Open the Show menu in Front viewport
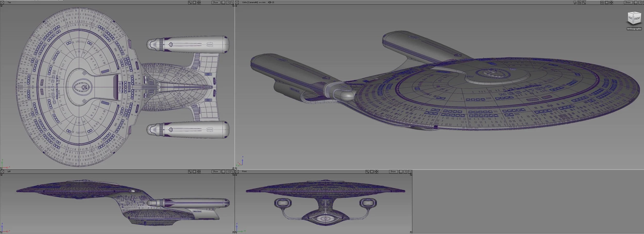This screenshot has width=644, height=234. [393, 171]
